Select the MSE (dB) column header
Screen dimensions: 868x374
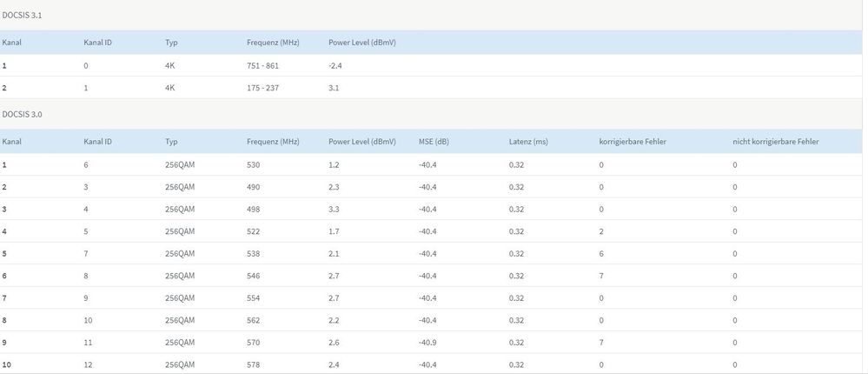pos(434,141)
